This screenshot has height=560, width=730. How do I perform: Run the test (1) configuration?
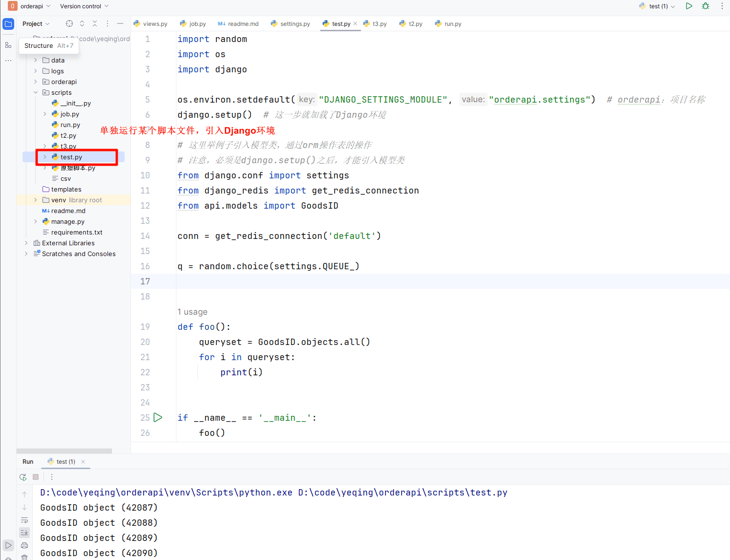(x=689, y=6)
